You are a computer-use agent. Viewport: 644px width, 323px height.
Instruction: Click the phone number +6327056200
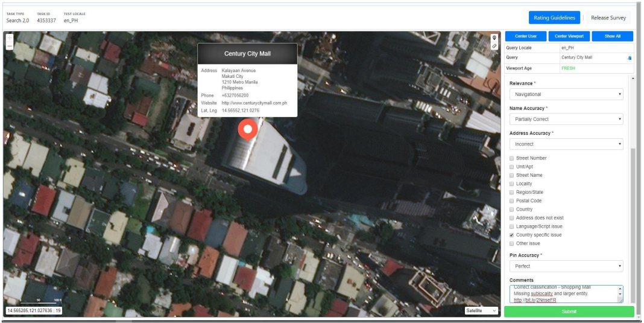point(235,95)
